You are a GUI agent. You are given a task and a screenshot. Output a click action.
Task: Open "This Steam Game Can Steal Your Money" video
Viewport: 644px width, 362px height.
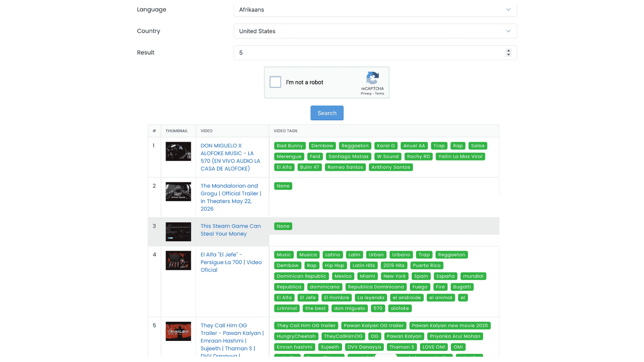230,230
